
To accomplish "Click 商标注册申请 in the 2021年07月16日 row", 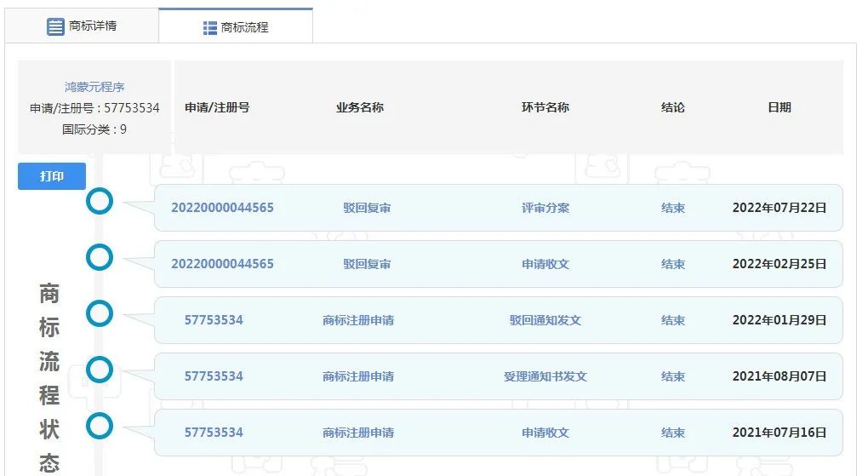I will (358, 433).
